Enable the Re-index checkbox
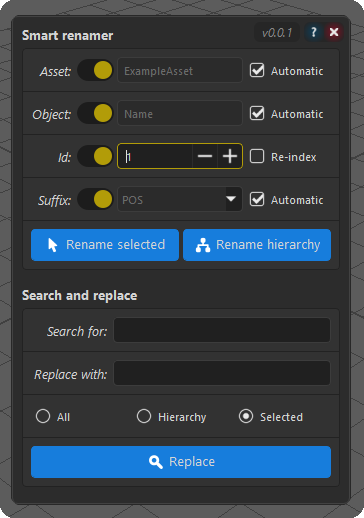This screenshot has width=364, height=518. [257, 156]
